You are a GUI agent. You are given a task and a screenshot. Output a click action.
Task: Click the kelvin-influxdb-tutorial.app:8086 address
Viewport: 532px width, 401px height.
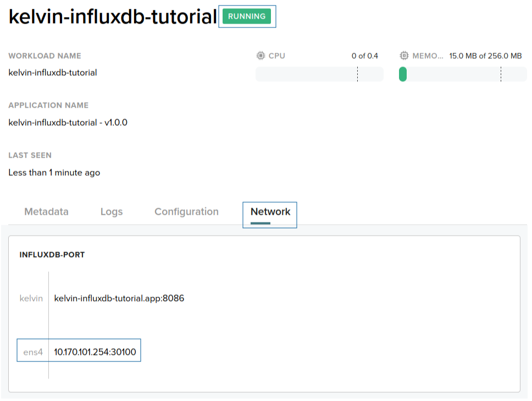coord(119,298)
